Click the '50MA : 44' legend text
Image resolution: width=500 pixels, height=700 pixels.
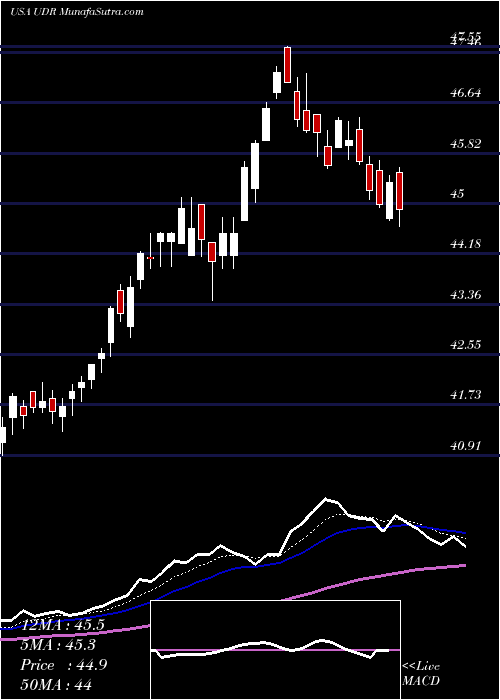(56, 685)
